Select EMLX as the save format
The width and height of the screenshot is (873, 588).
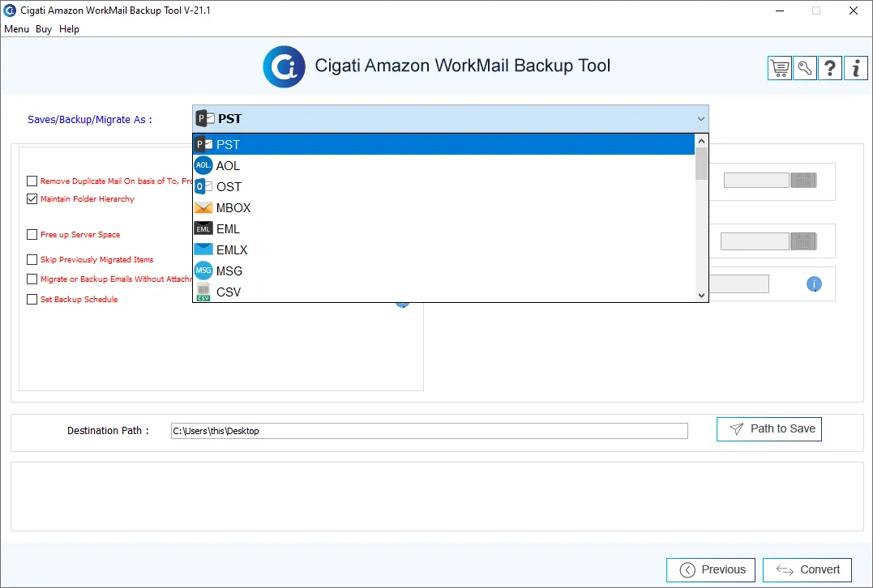tap(443, 249)
